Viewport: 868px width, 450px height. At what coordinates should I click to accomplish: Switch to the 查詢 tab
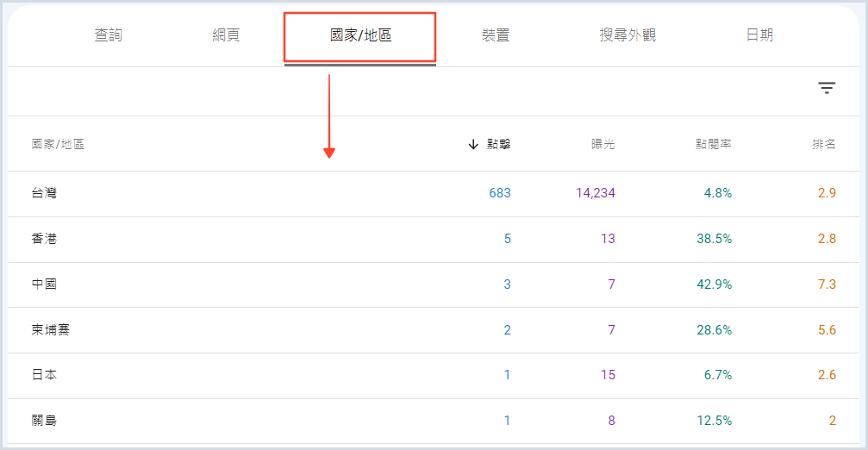tap(108, 35)
